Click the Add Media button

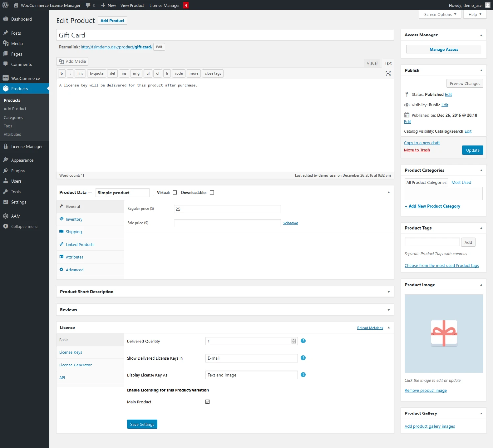(x=72, y=61)
